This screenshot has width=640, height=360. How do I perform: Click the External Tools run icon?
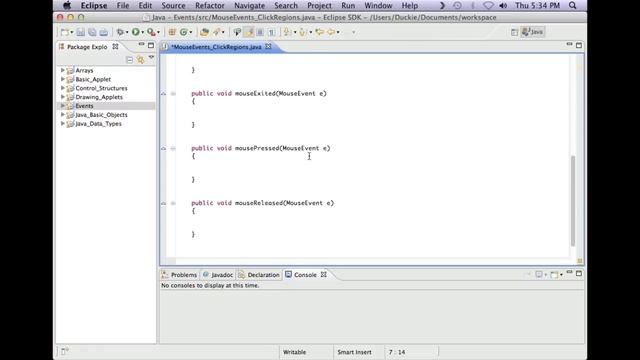click(x=151, y=32)
